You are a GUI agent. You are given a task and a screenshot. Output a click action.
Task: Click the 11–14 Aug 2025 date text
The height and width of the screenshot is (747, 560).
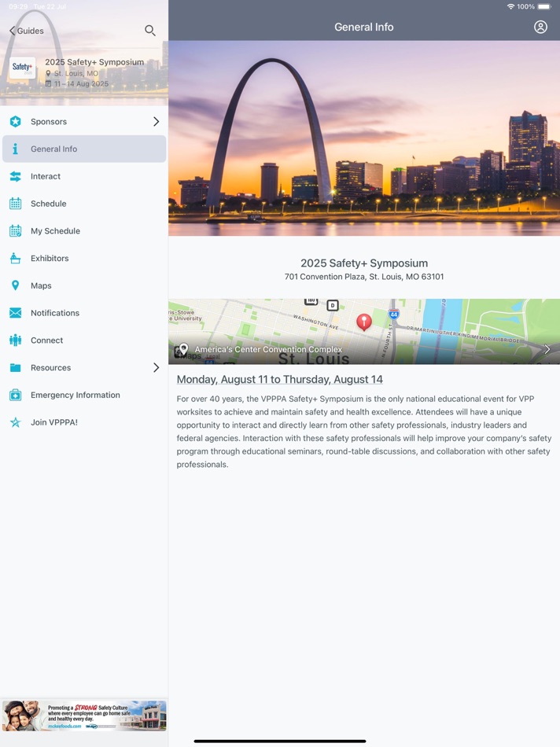(81, 84)
